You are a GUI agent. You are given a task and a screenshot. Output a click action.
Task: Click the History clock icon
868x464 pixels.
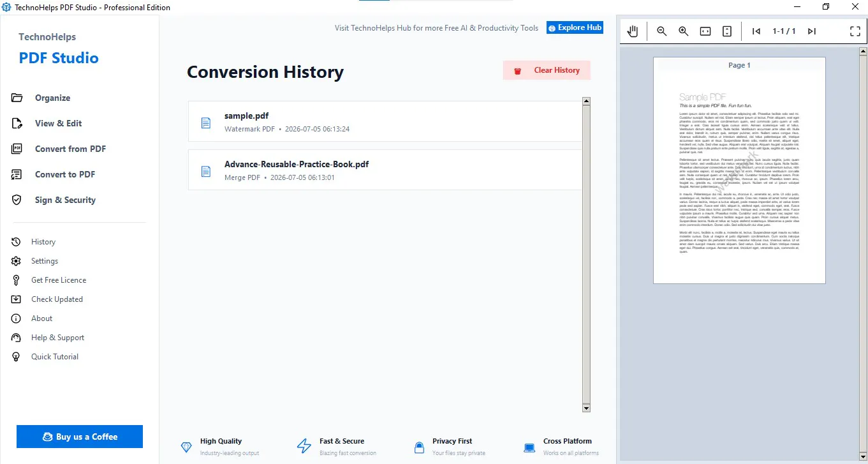click(x=17, y=242)
